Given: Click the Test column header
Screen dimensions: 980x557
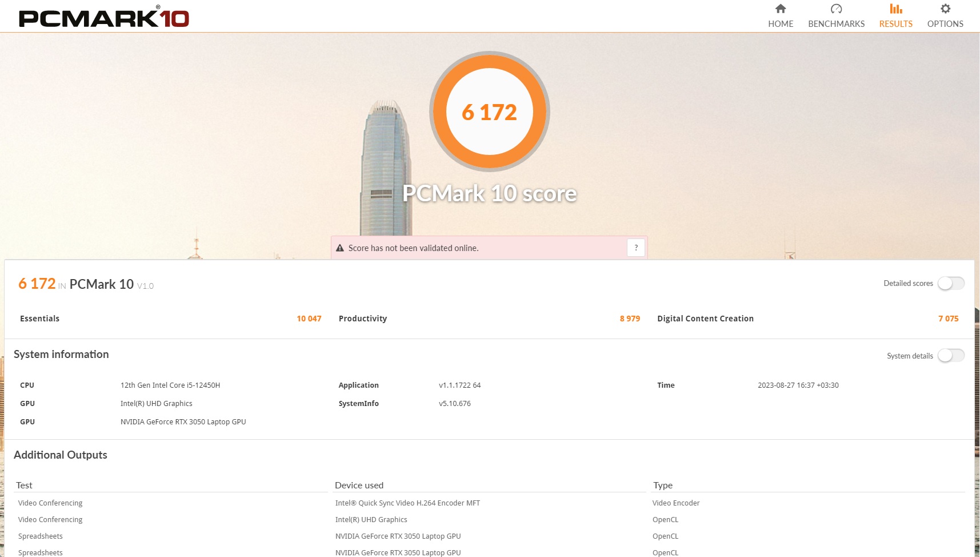Looking at the screenshot, I should (24, 485).
